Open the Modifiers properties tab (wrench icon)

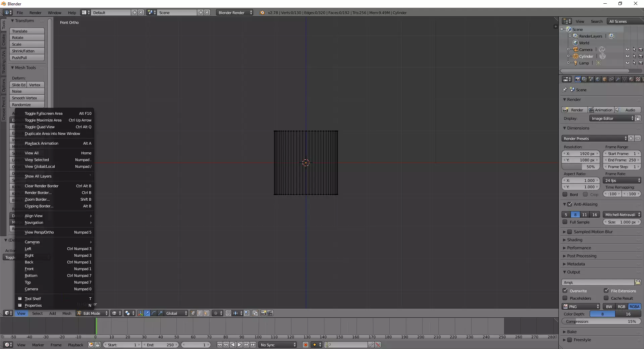point(618,80)
